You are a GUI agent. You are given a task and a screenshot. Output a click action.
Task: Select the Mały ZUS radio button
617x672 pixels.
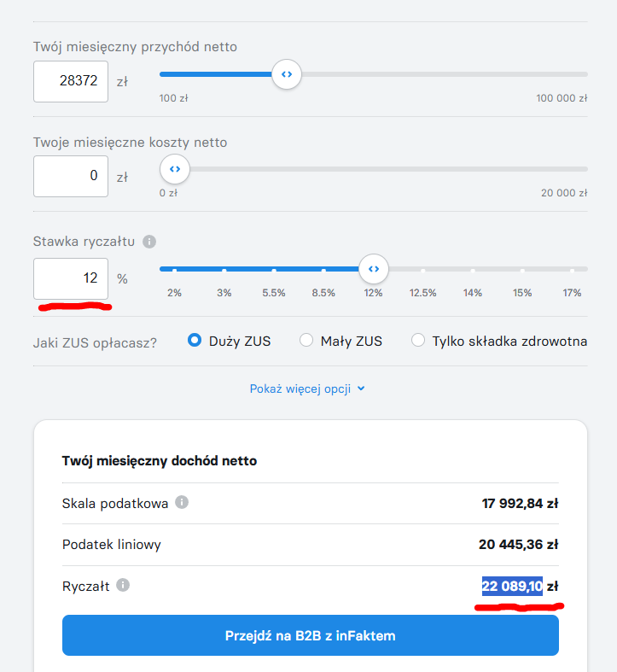[x=306, y=341]
